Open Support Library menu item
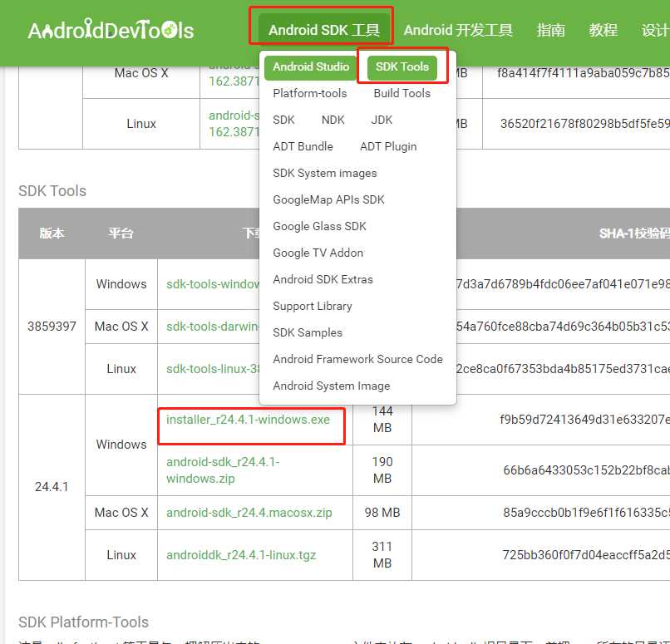Screen dimensions: 670x644 [313, 306]
